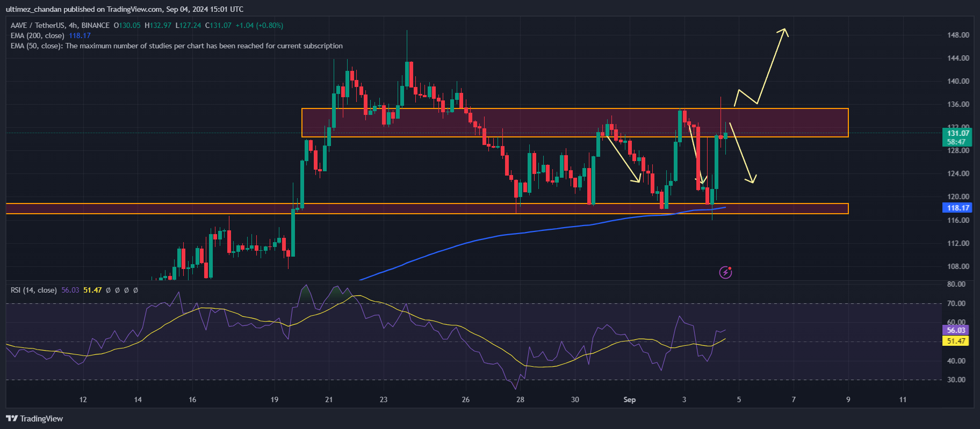
Task: Click the TradingView logo at bottom left
Action: 34,419
